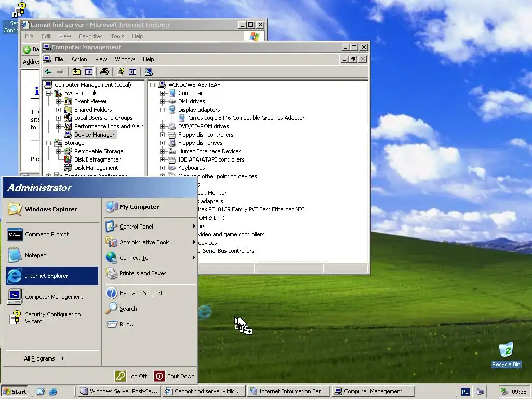The image size is (532, 399).
Task: Click the Back arrow in Computer Management toolbar
Action: pos(48,72)
